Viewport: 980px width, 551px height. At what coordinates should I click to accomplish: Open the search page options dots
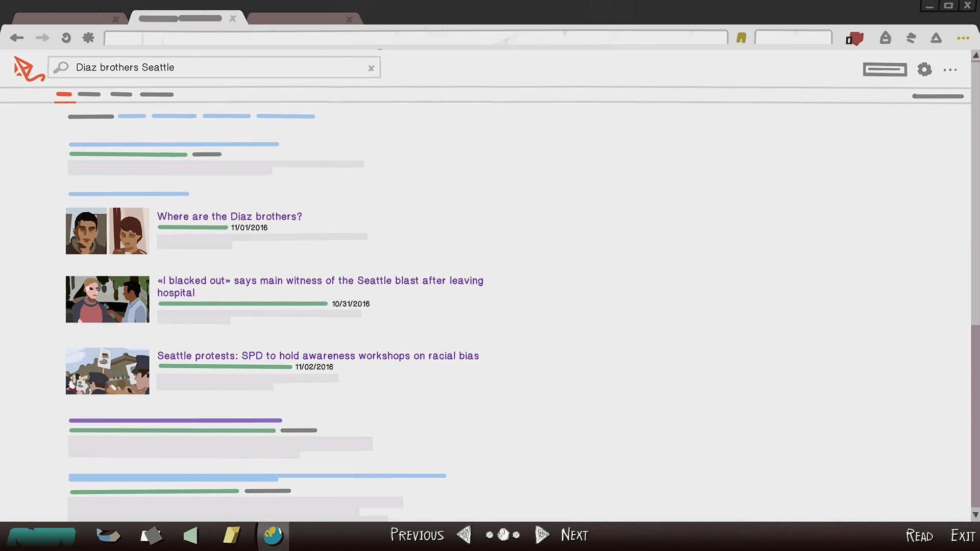point(950,70)
